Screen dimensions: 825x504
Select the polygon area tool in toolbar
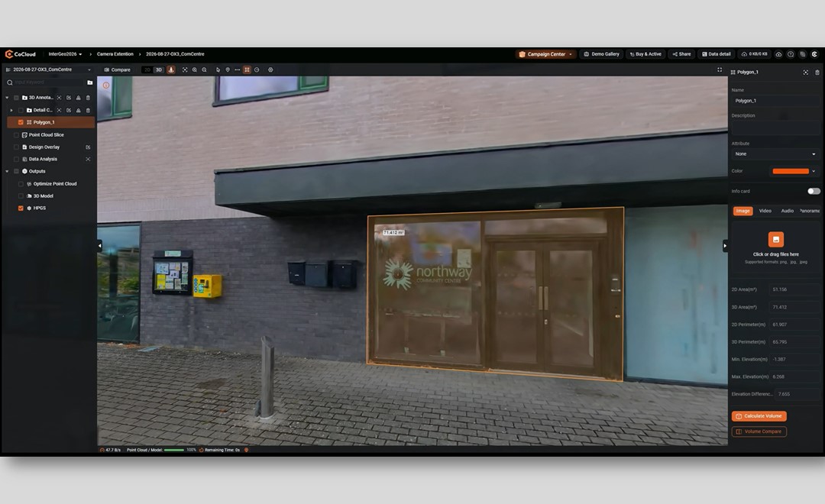coord(247,69)
